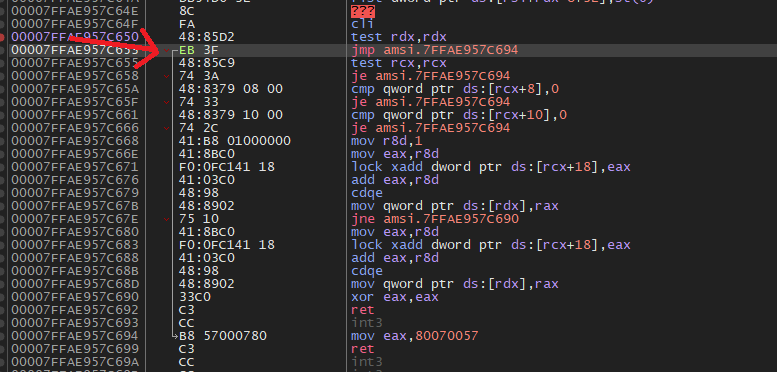Screen dimensions: 779x372
Task: Select the jne amsi.7FFAE957C690 instruction
Action: pos(434,219)
